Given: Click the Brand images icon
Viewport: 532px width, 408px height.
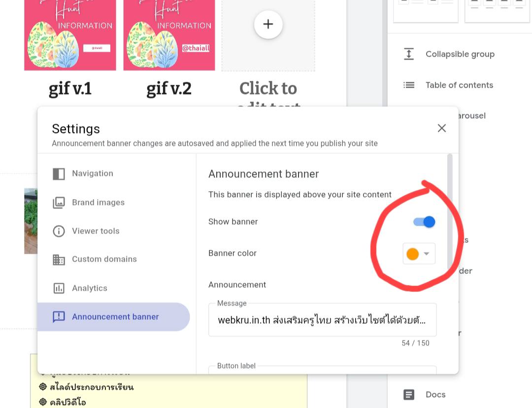Looking at the screenshot, I should point(59,203).
